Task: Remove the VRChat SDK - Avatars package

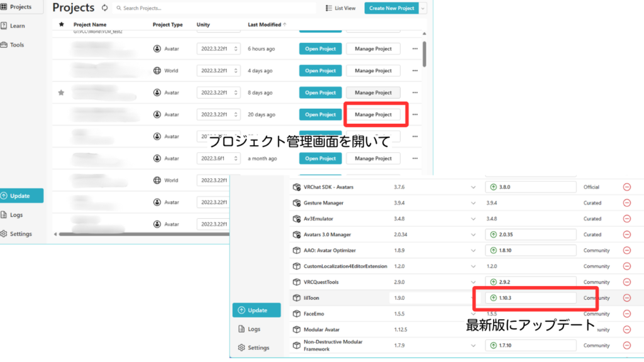Action: [x=627, y=187]
